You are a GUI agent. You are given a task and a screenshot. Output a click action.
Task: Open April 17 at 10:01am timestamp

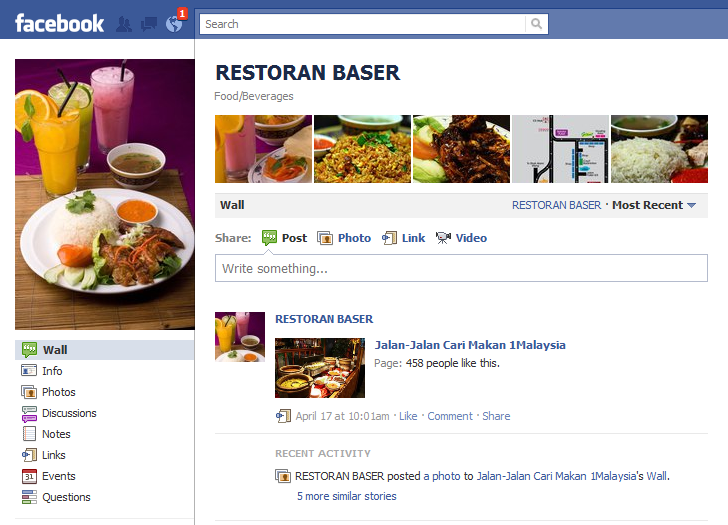(x=343, y=416)
